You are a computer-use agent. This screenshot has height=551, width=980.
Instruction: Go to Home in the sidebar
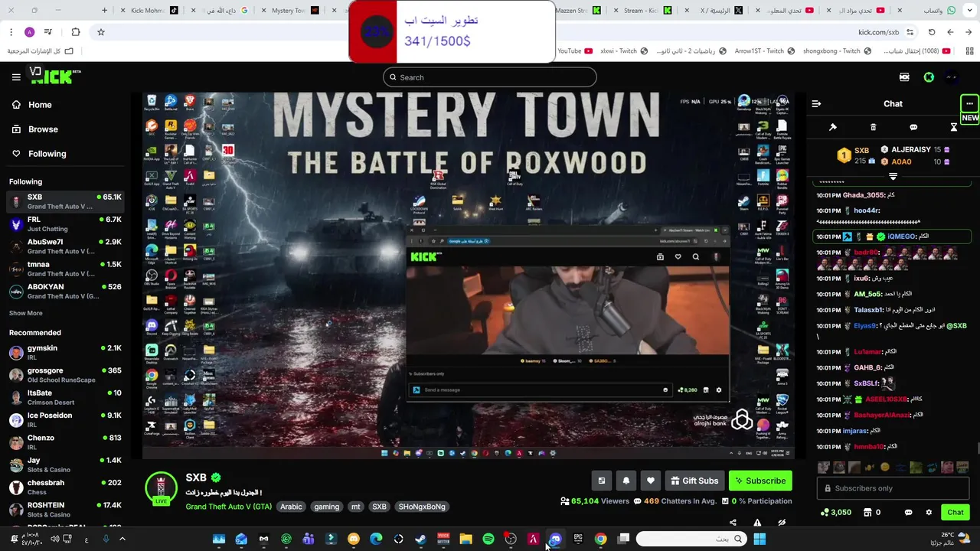(40, 105)
